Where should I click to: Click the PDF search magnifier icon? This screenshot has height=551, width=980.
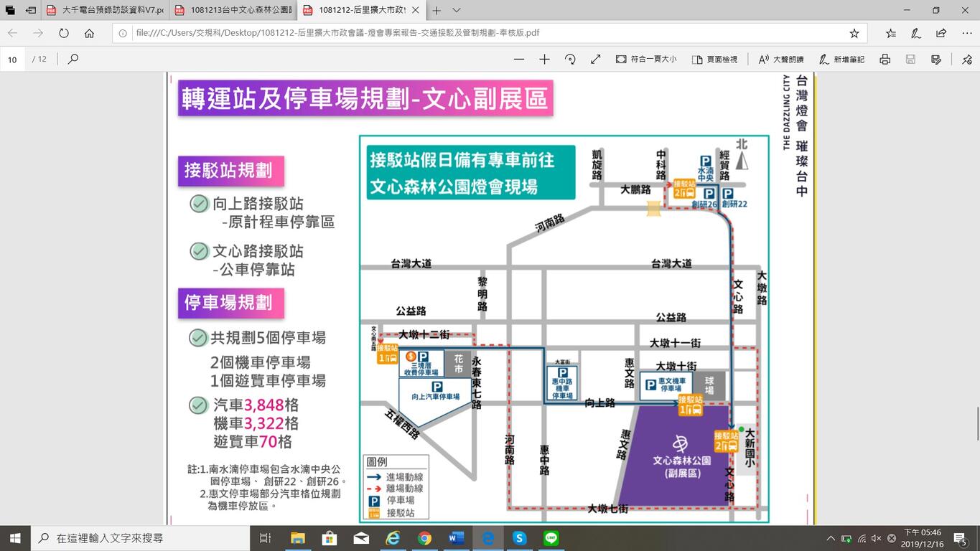73,59
